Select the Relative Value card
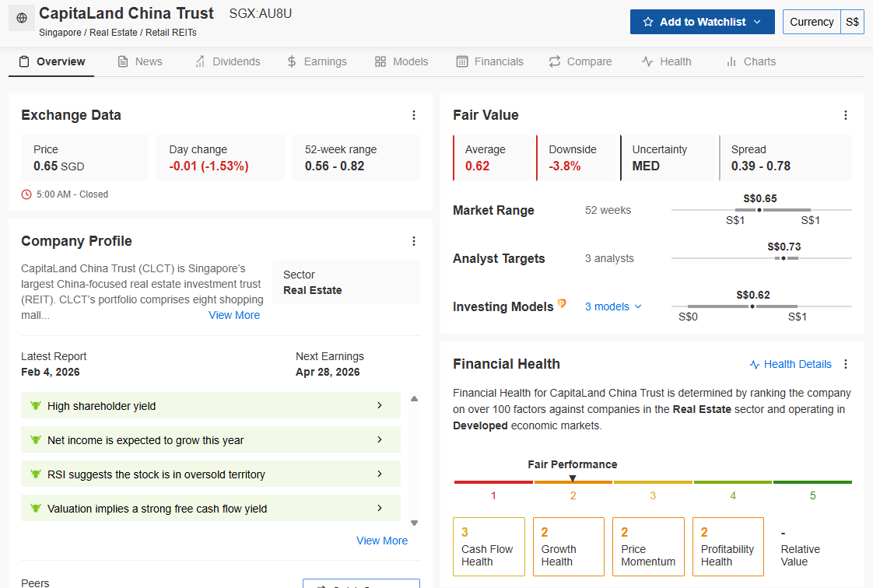This screenshot has height=588, width=873. [808, 547]
